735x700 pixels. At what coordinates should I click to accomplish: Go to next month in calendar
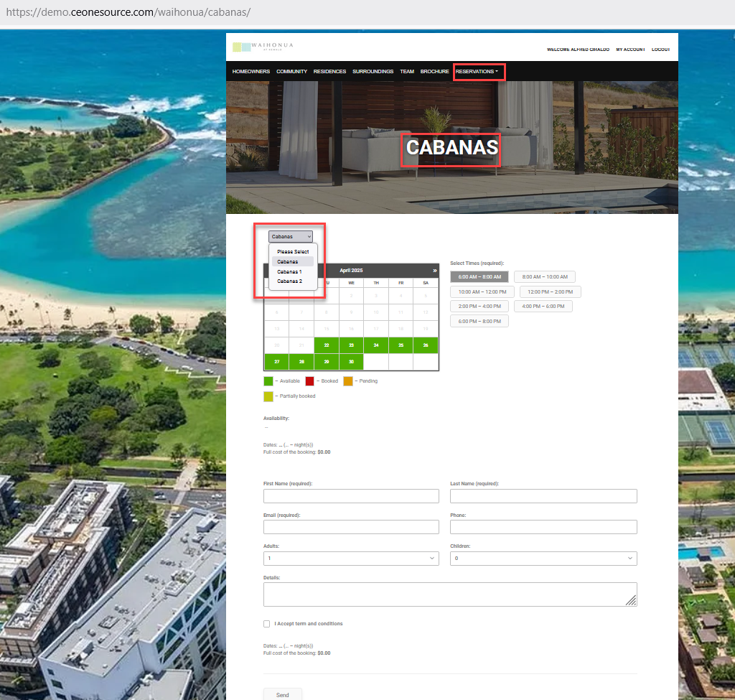(x=434, y=271)
